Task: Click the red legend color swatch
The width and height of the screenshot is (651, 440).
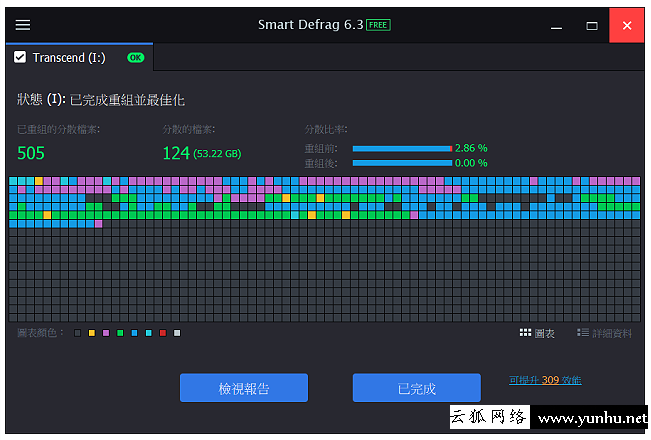Action: click(x=163, y=333)
